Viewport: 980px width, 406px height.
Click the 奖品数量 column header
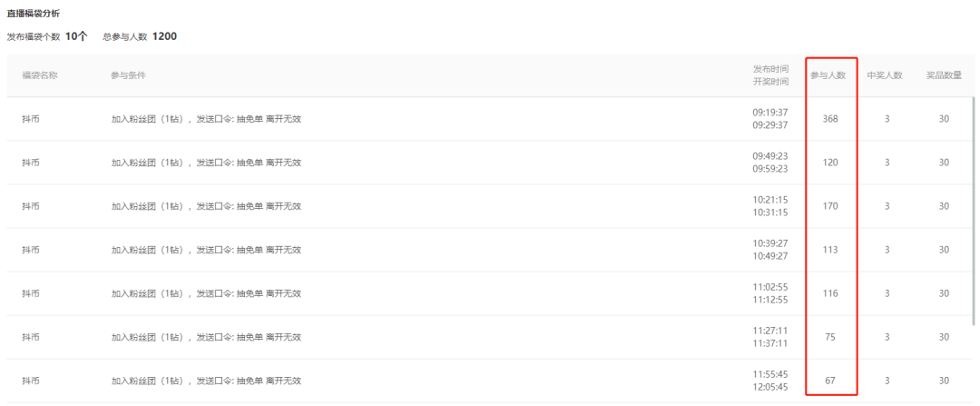tap(944, 75)
